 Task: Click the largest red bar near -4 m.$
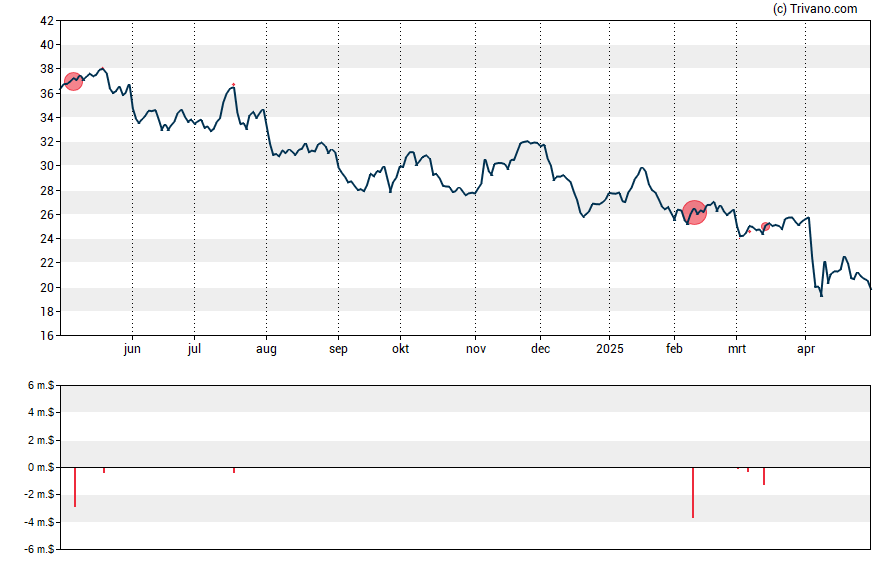point(693,493)
